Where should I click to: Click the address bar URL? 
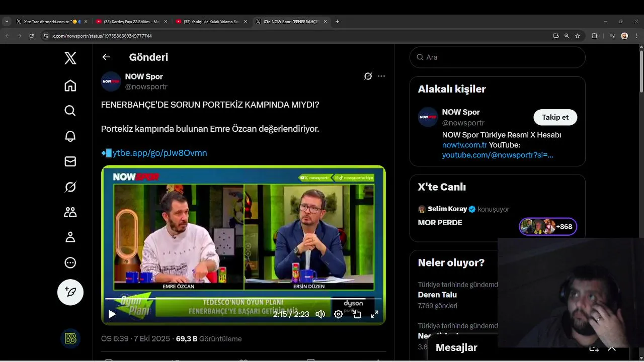[x=102, y=36]
